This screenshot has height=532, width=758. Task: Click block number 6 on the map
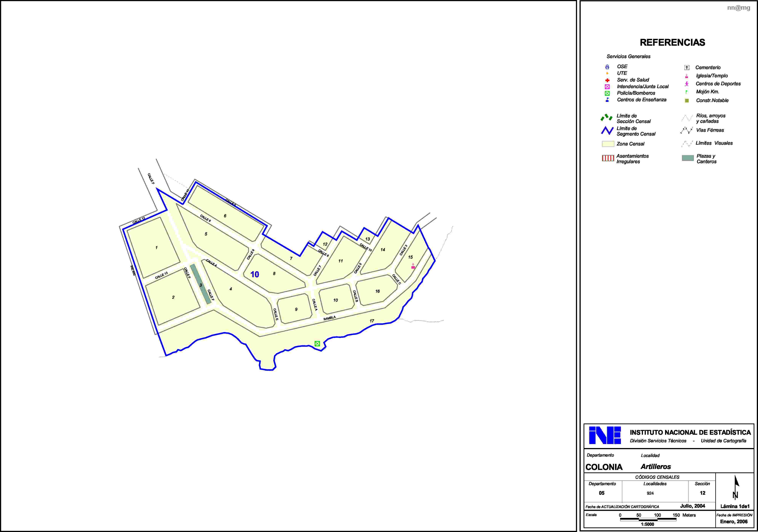point(225,216)
